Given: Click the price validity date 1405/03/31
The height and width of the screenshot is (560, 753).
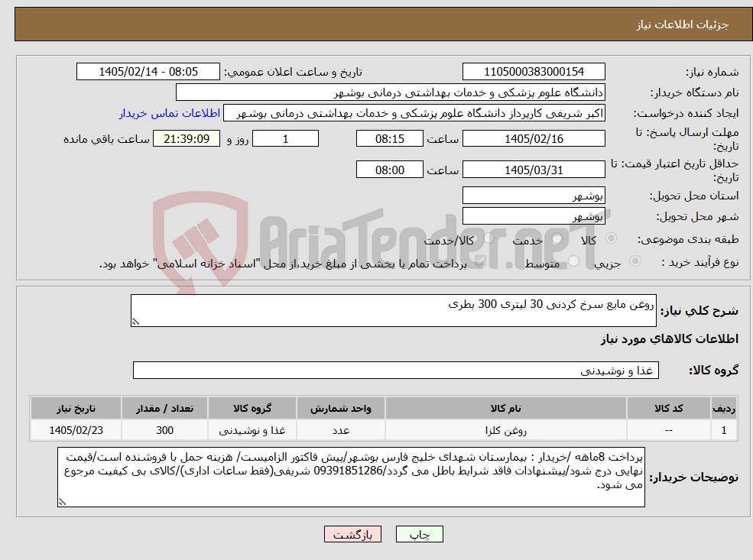Looking at the screenshot, I should pyautogui.click(x=534, y=170).
